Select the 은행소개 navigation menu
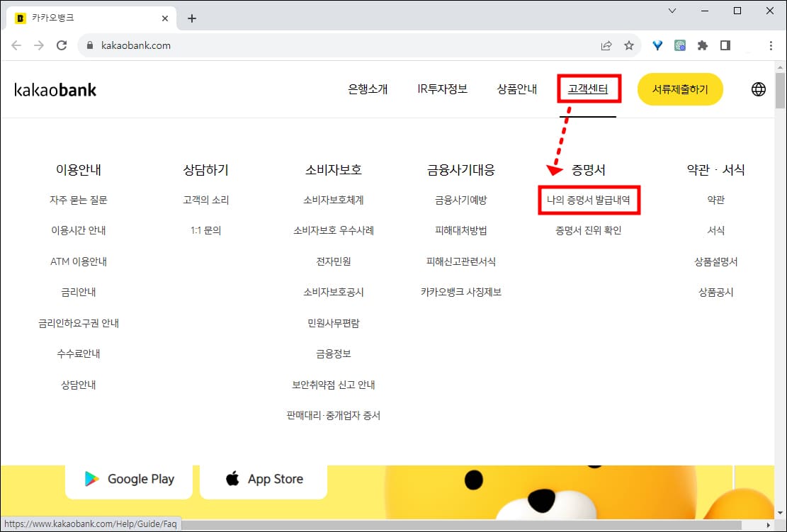The height and width of the screenshot is (532, 787). 368,89
